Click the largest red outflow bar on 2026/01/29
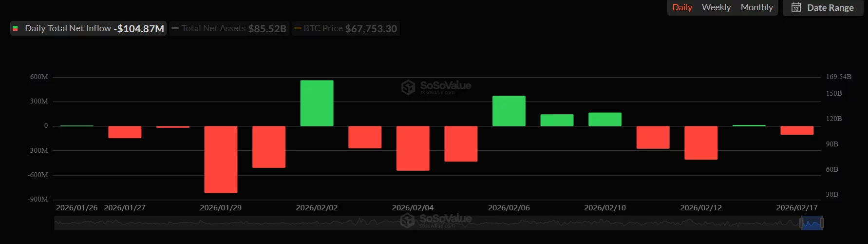This screenshot has width=868, height=244. 221,159
